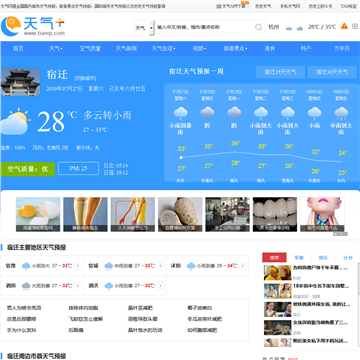This screenshot has height=360, width=360.
Task: Click the [切换城市] switch city link
Action: tap(85, 78)
